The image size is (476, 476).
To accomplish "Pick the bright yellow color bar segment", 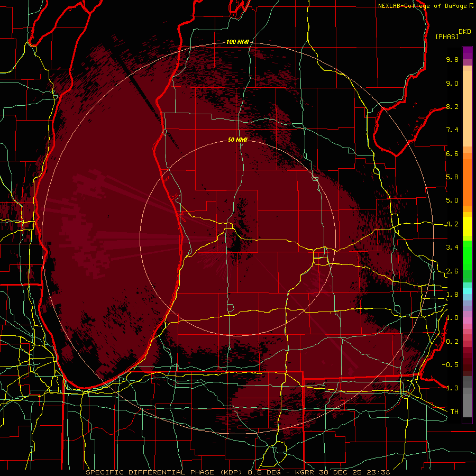I will (467, 226).
